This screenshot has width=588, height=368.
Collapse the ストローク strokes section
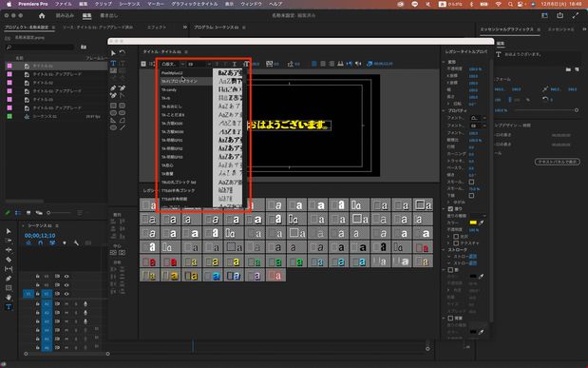[444, 249]
